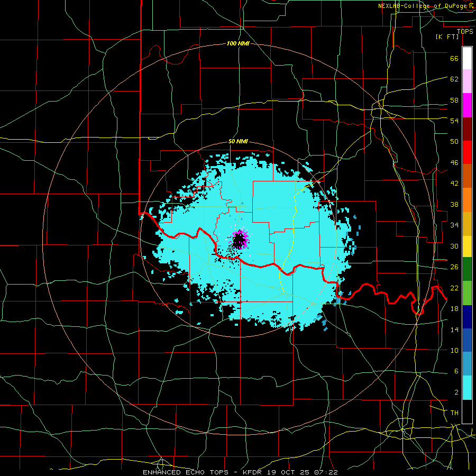
Task: Click the 26 legend value
Action: coord(454,267)
